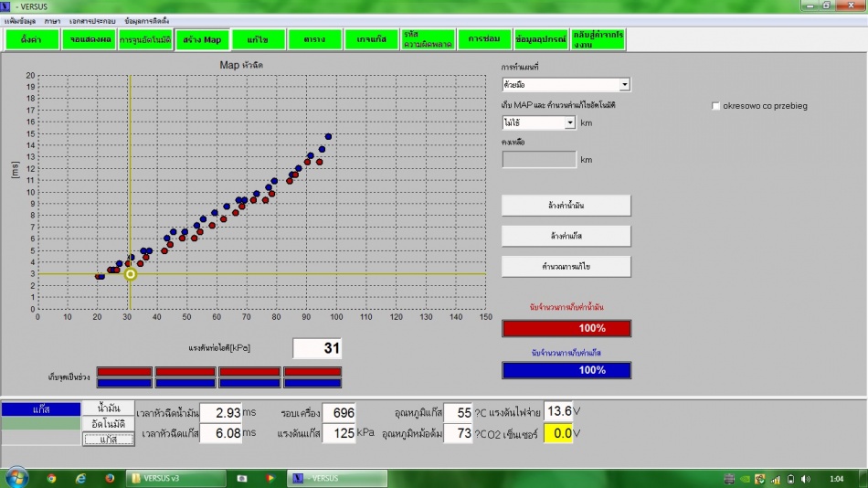
Task: Click the gas pressure value 125
Action: [339, 433]
